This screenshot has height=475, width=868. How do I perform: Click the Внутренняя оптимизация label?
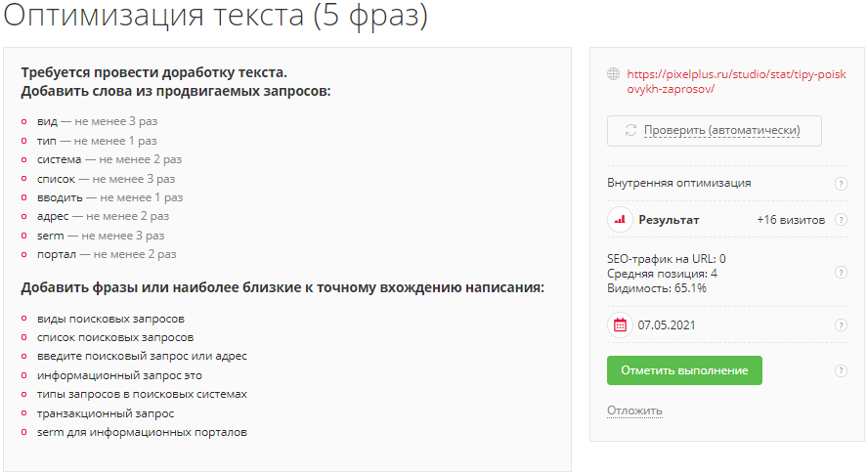(678, 183)
